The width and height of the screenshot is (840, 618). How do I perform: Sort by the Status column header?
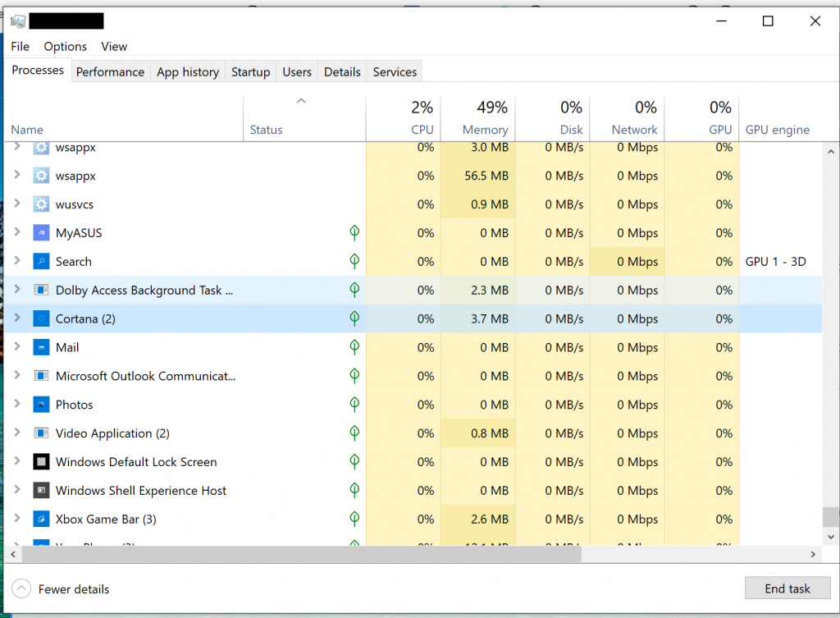(304, 119)
